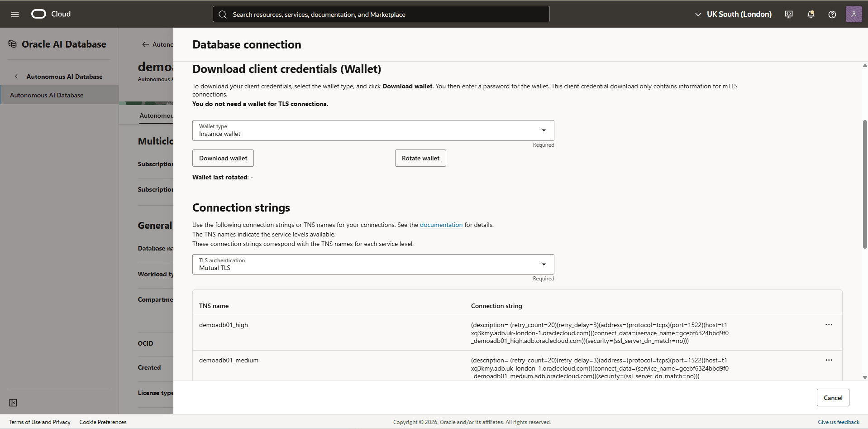The width and height of the screenshot is (868, 429).
Task: Collapse the sidebar with the bottom panel icon
Action: pyautogui.click(x=13, y=403)
